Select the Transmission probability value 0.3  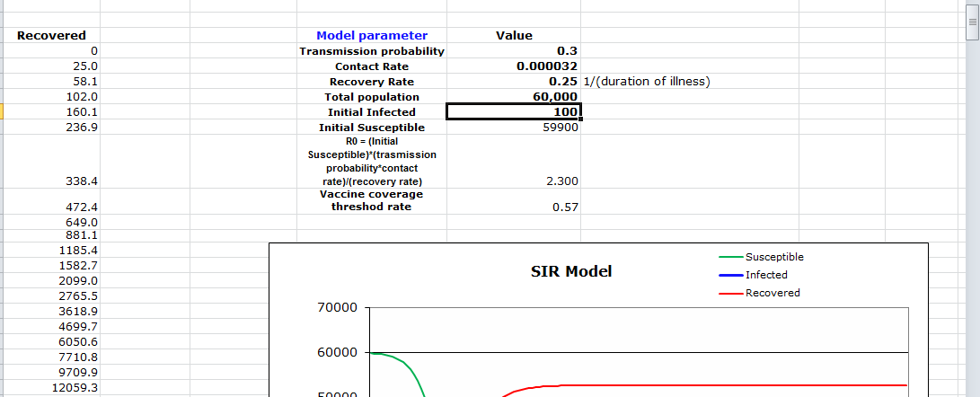pyautogui.click(x=567, y=51)
